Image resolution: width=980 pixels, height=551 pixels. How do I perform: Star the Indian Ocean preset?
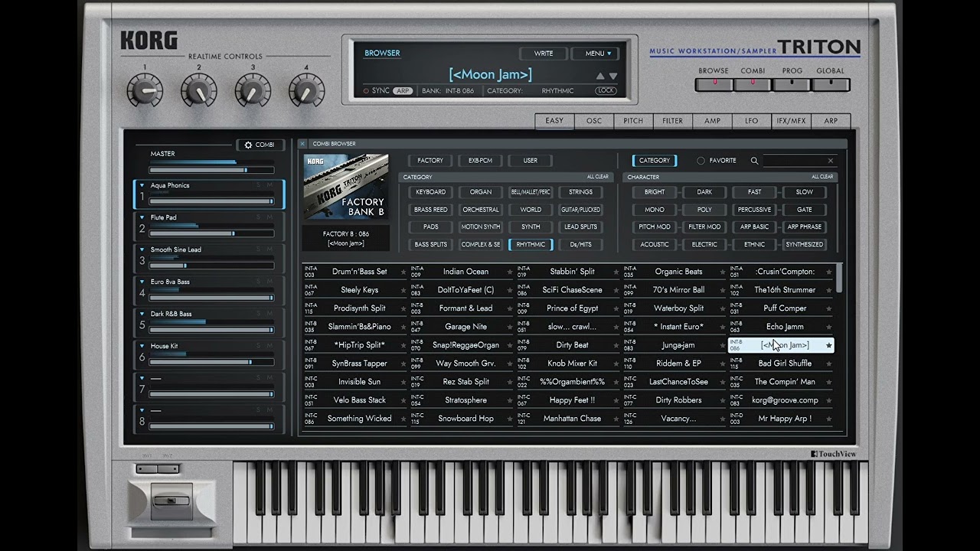(509, 272)
